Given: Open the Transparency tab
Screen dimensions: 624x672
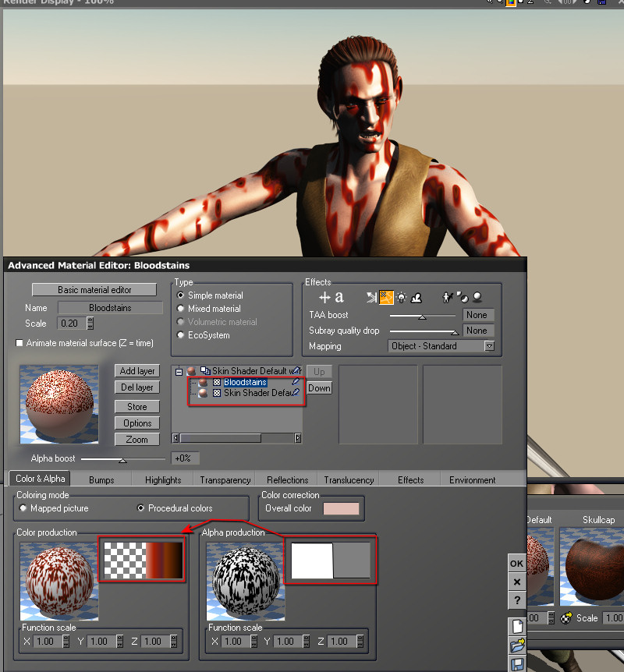Looking at the screenshot, I should click(225, 480).
